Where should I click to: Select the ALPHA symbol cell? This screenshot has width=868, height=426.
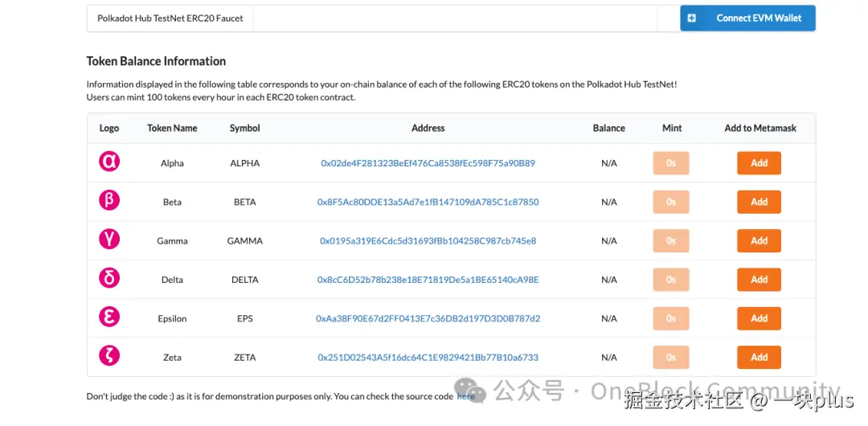(x=244, y=163)
